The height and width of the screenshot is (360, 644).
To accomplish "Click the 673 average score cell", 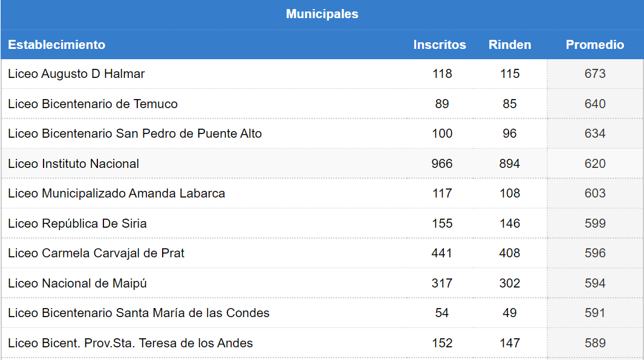I will coord(594,74).
